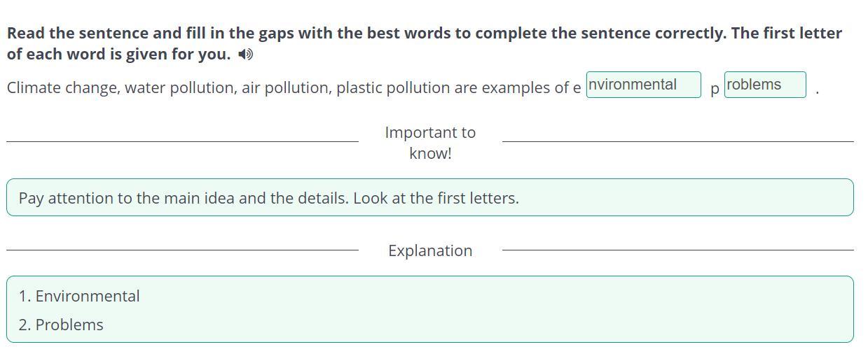Click the second gap containing 'roblems'

[765, 85]
